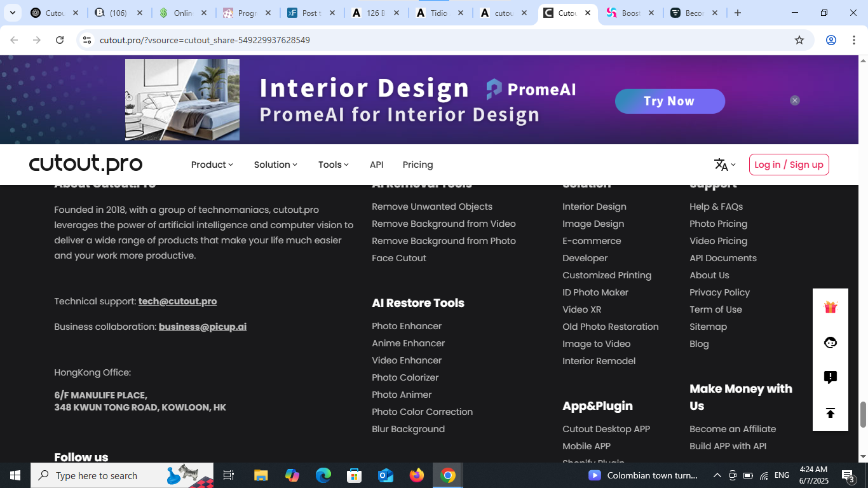The width and height of the screenshot is (868, 488).
Task: Open Remove Background from Video link
Action: click(444, 224)
